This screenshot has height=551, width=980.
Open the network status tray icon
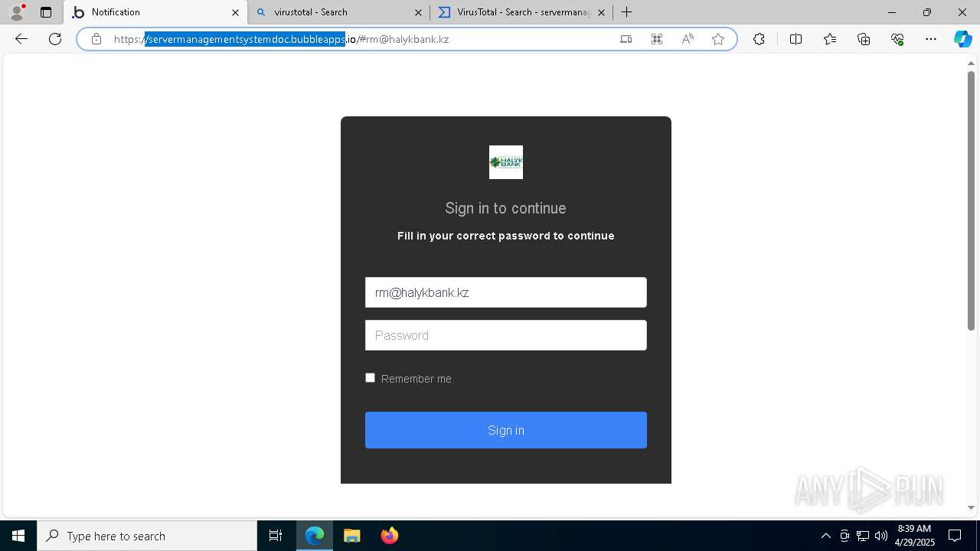tap(863, 536)
